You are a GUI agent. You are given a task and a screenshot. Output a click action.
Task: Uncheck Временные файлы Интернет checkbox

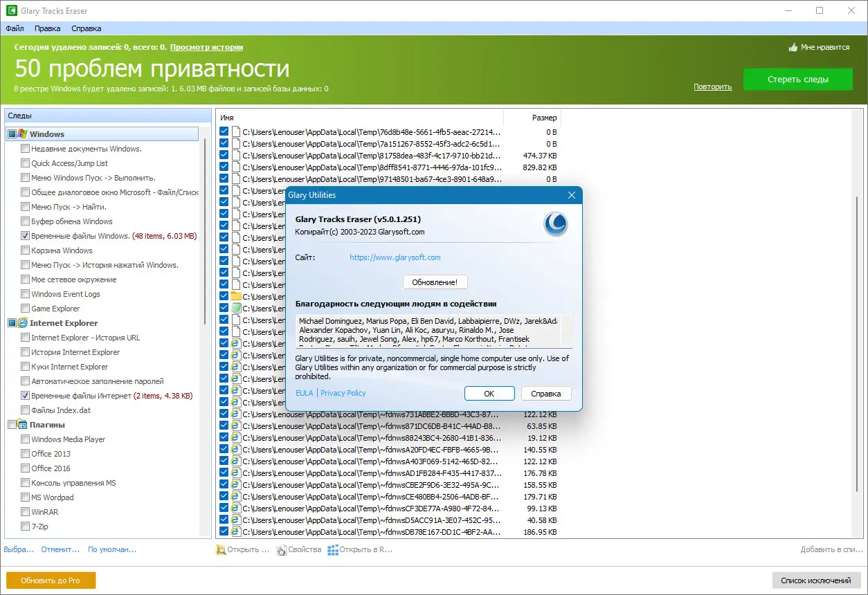25,396
